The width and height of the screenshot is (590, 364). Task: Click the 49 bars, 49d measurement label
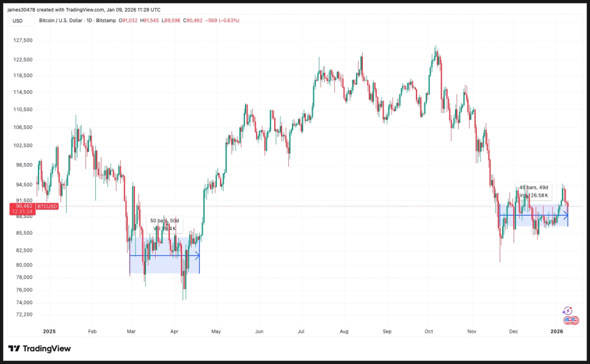pos(534,187)
